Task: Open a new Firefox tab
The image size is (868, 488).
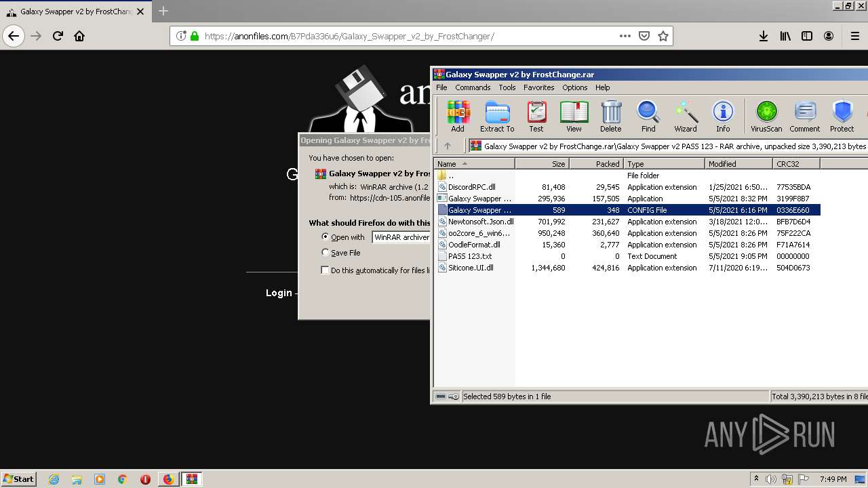Action: [x=163, y=11]
